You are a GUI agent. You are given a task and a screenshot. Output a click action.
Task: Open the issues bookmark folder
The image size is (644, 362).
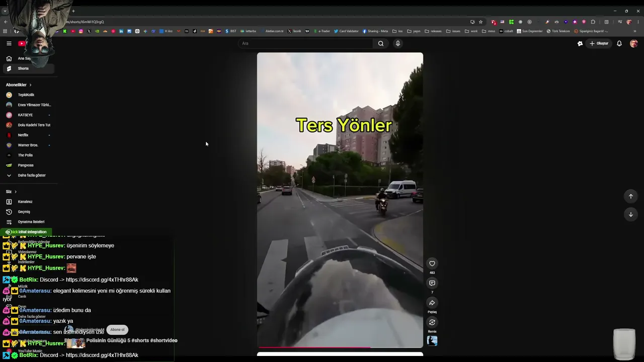click(453, 31)
